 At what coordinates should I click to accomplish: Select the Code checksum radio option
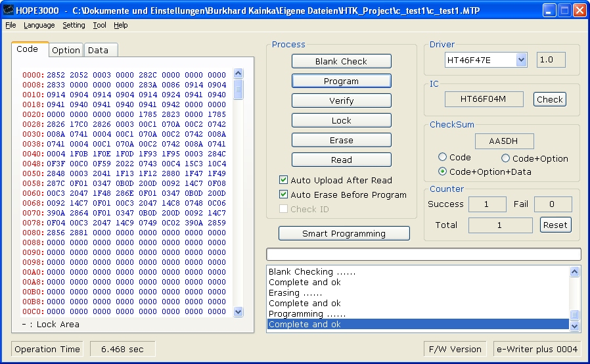pos(443,158)
